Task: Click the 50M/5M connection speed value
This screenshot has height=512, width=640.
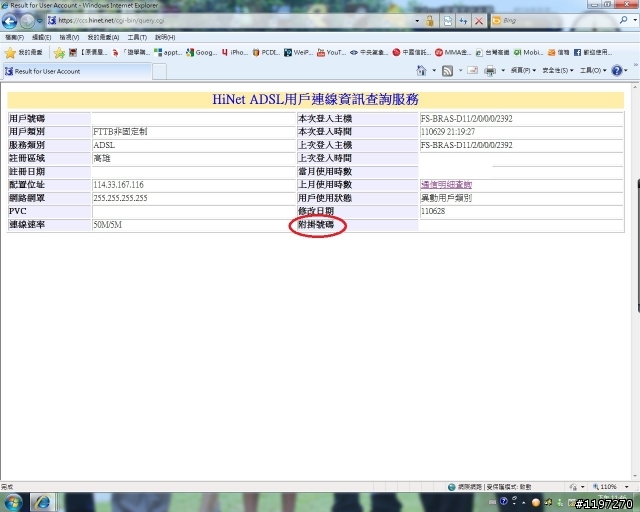Action: point(108,225)
